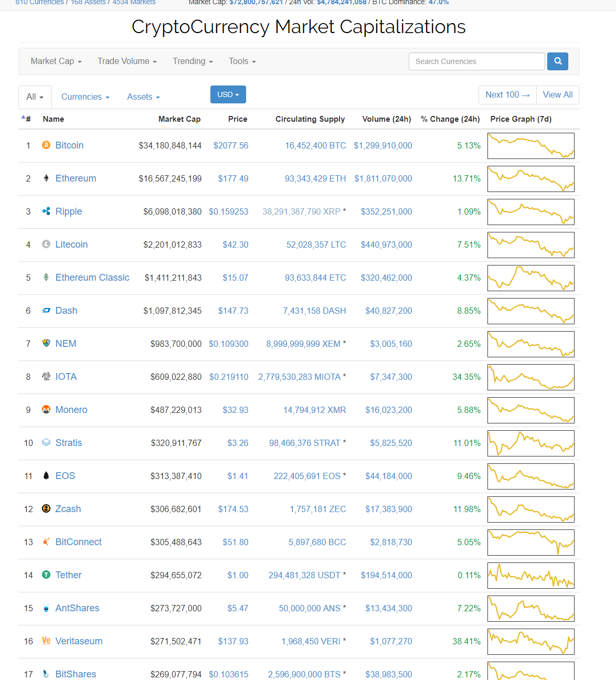Click the blue search magnifier button
The image size is (616, 680).
pyautogui.click(x=558, y=61)
